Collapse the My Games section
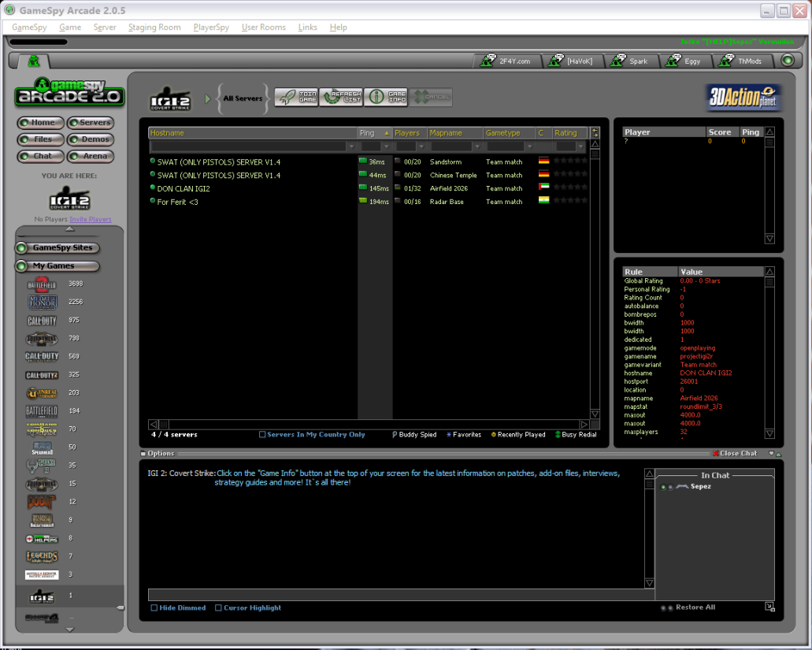 click(57, 266)
